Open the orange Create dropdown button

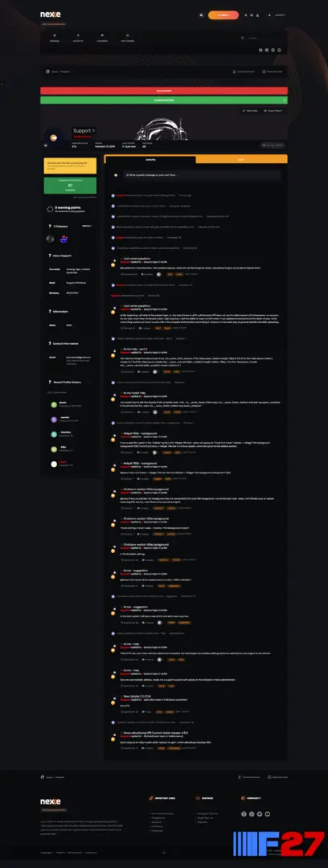[223, 15]
